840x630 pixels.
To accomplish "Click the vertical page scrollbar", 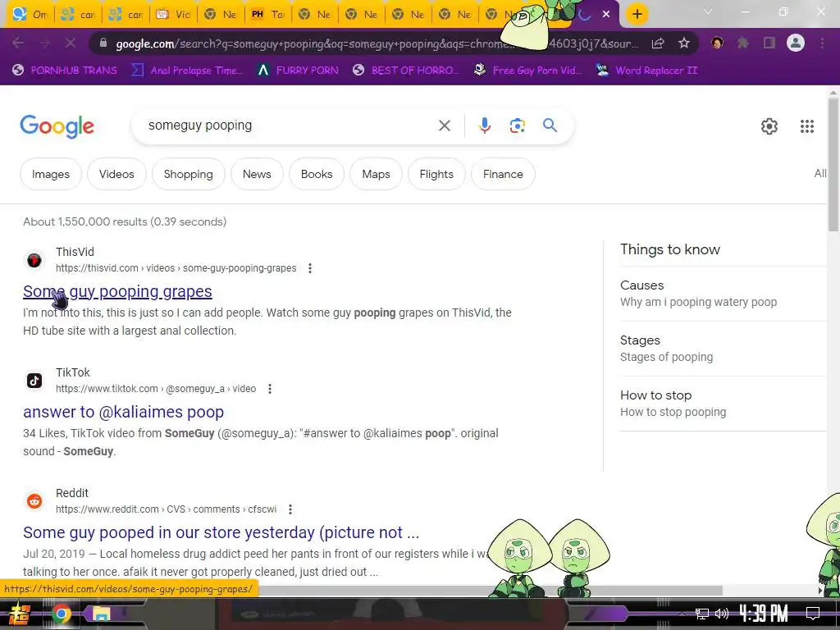I will click(833, 165).
